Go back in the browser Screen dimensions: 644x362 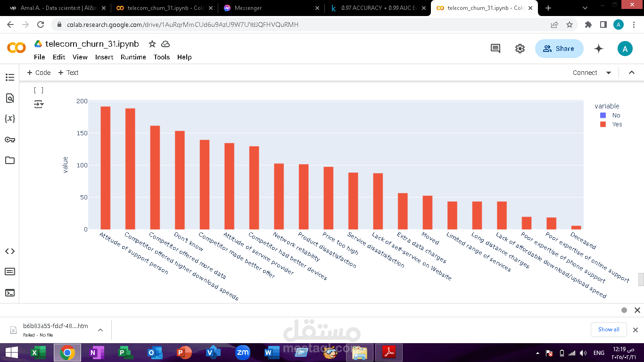tap(10, 25)
